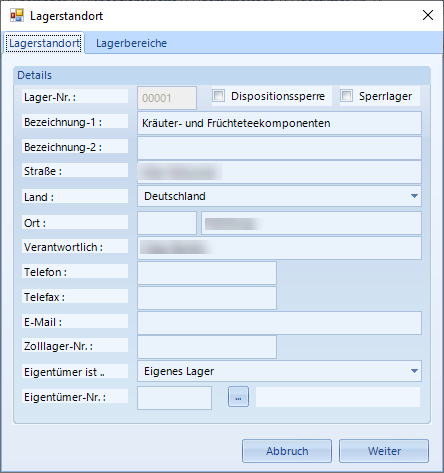This screenshot has height=473, width=444.
Task: Switch to the Lagerbereiche tab
Action: coord(131,43)
